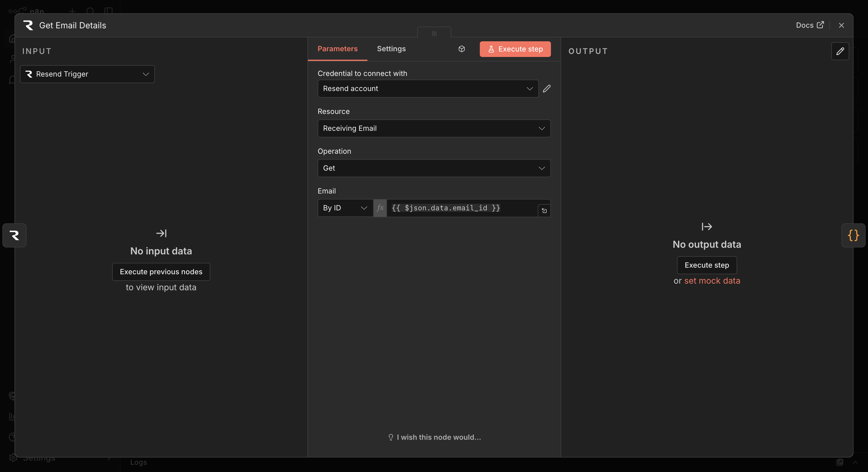Click the Get Email Details Resend logo
868x472 pixels.
(28, 25)
